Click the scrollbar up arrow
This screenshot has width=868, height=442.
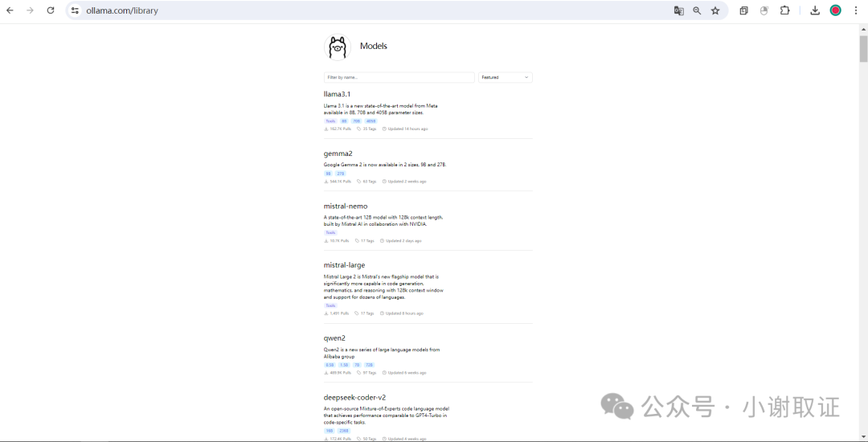863,29
